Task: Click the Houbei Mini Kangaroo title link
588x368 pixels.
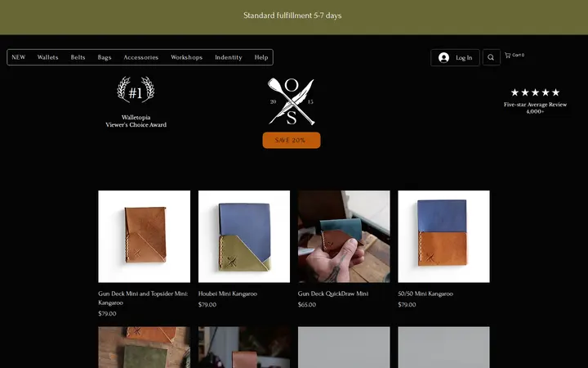Action: click(228, 294)
